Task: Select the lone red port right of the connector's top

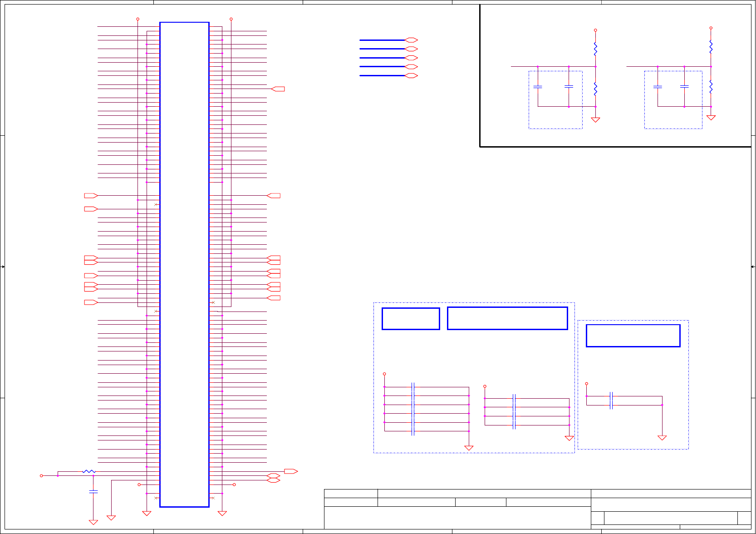Action: click(278, 89)
